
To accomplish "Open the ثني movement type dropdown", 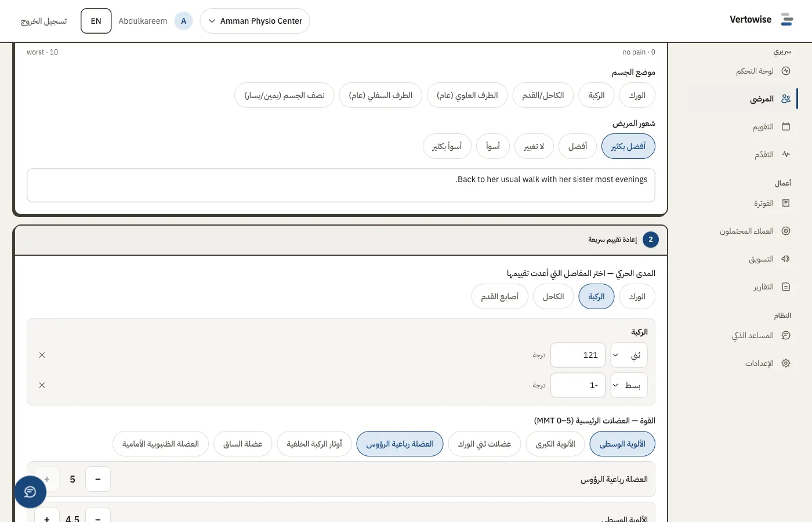I will click(x=629, y=355).
